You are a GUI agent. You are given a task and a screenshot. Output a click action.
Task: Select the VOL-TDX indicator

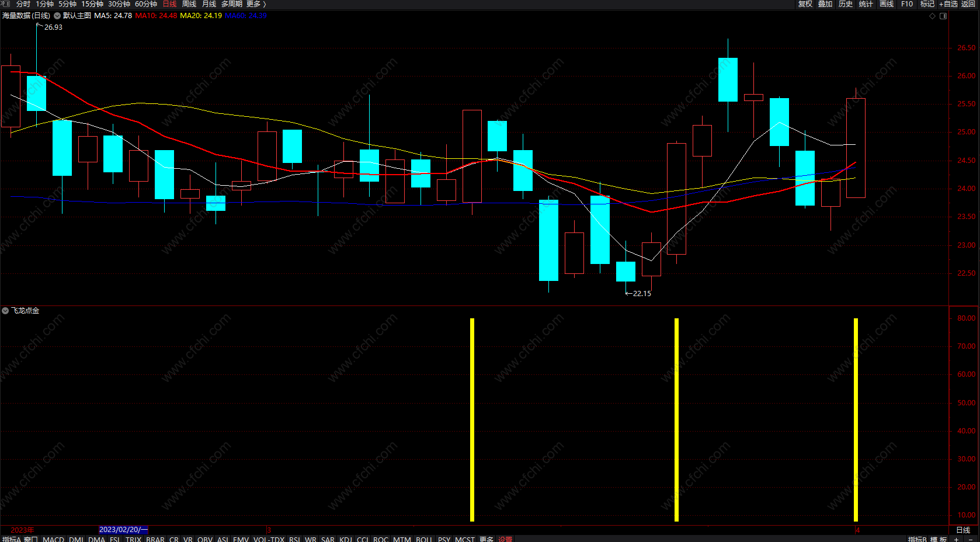(x=269, y=539)
